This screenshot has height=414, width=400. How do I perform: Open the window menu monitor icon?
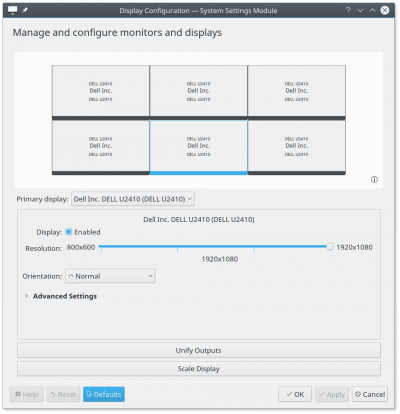12,10
